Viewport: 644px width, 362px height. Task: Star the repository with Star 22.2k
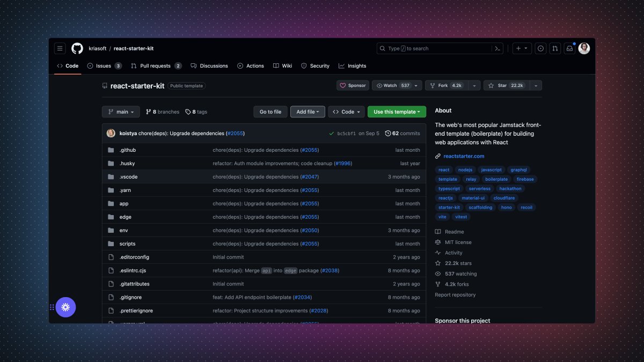coord(506,85)
